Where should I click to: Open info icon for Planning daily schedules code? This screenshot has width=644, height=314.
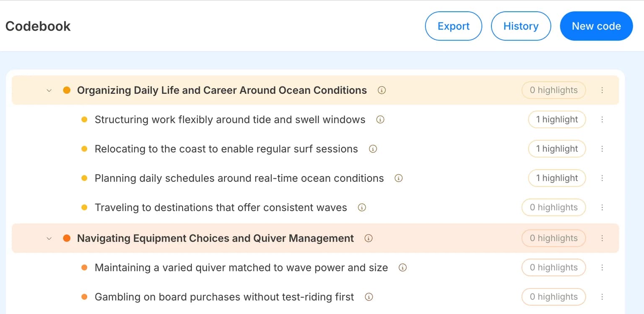(x=399, y=178)
